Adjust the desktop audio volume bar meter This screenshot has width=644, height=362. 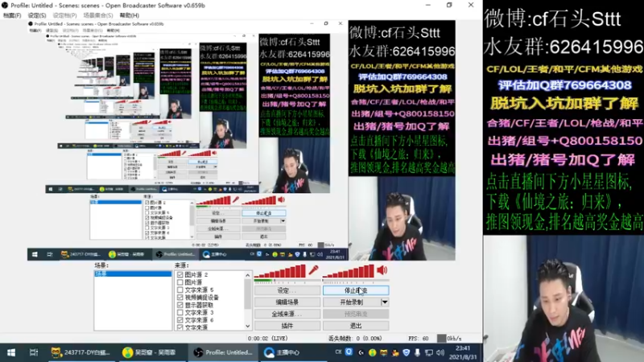pyautogui.click(x=349, y=271)
